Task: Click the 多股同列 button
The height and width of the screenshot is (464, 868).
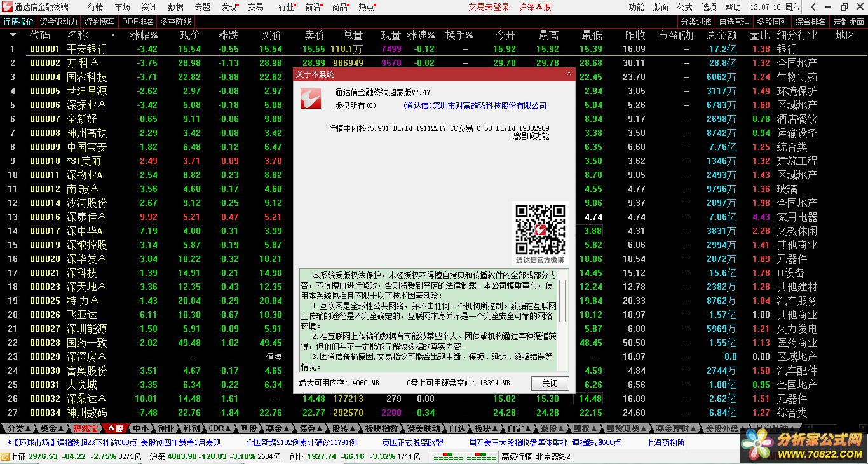Action: 772,22
